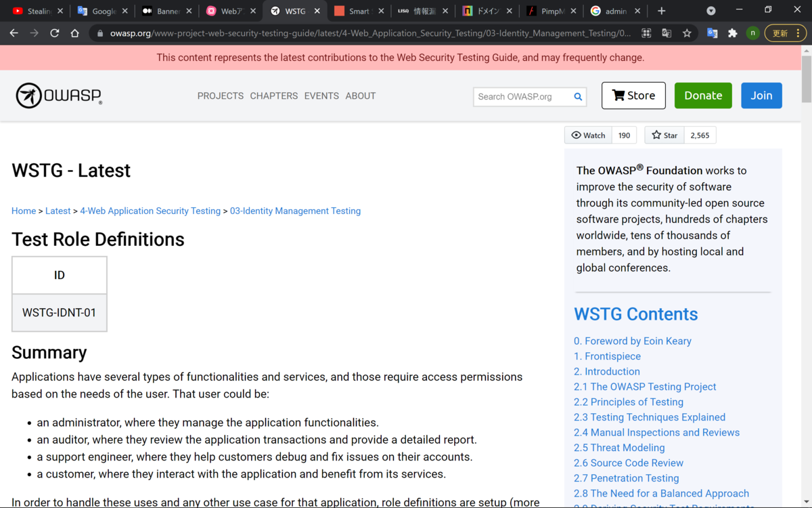The width and height of the screenshot is (812, 508).
Task: Click the address bar URL
Action: pyautogui.click(x=370, y=33)
